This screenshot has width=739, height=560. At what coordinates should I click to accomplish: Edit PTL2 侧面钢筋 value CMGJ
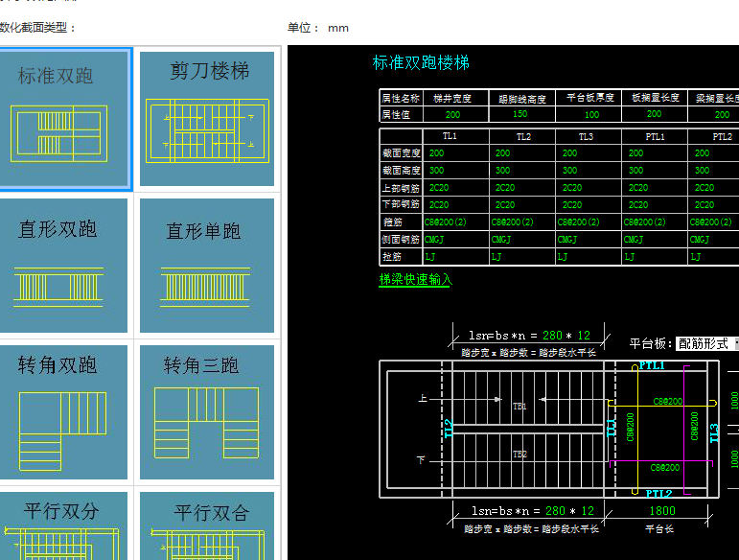[x=700, y=240]
